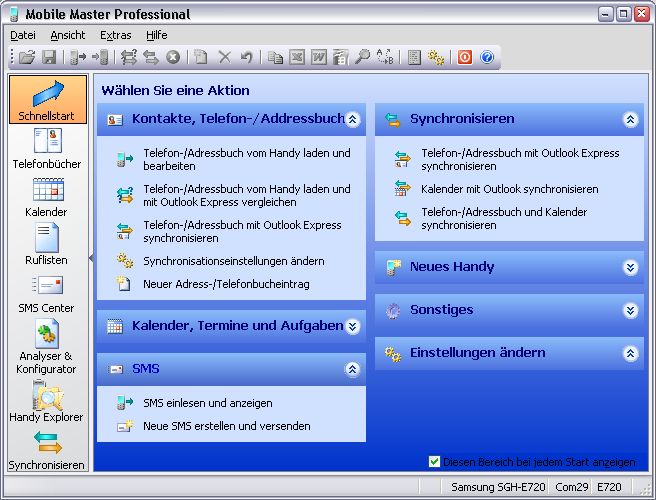Open the Extras menu

(x=115, y=35)
